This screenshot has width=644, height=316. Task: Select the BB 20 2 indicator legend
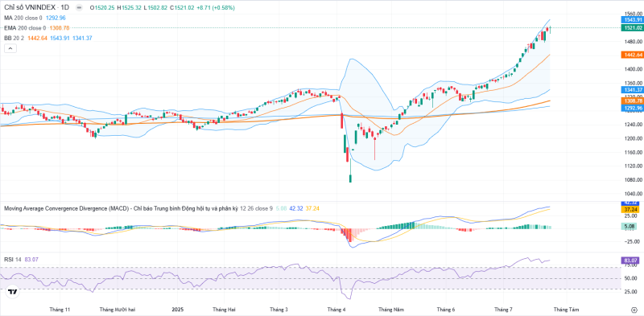14,38
